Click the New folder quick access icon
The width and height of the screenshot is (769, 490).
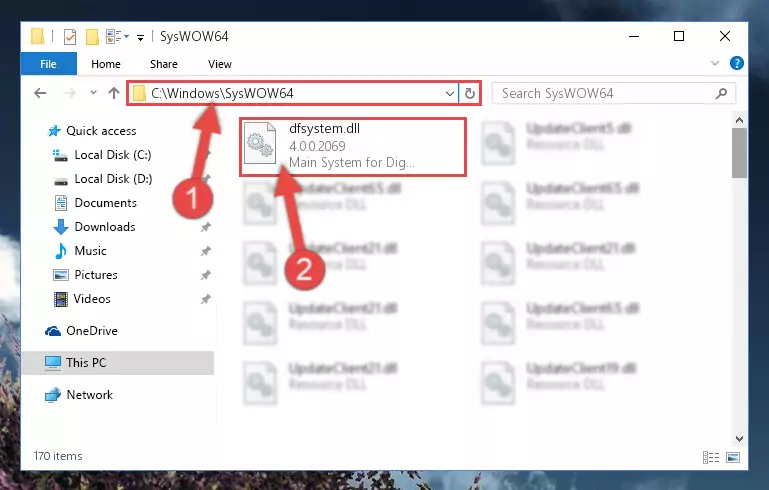(92, 36)
